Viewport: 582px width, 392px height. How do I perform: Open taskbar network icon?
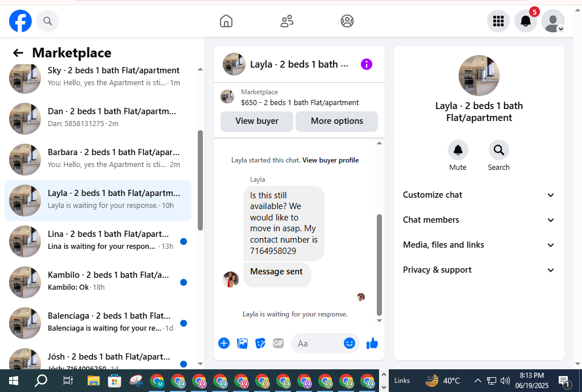(x=492, y=381)
